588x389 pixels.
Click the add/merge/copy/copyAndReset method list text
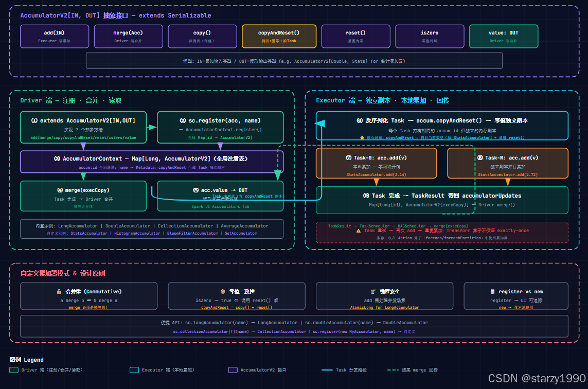coord(83,138)
